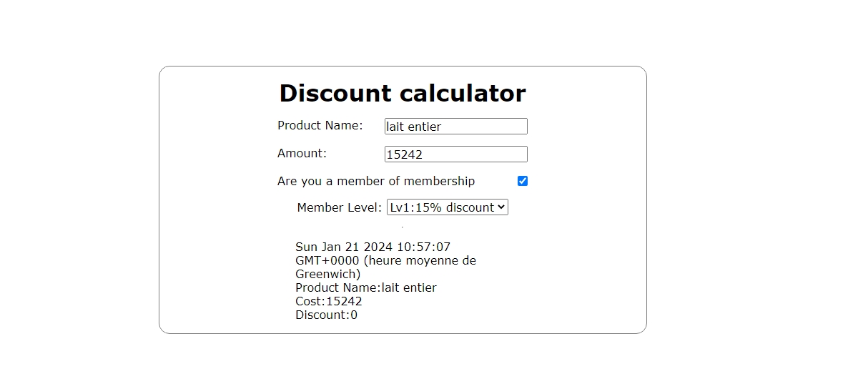Click the "Lv1:15% discount" selected option text
868x389 pixels.
coord(443,207)
